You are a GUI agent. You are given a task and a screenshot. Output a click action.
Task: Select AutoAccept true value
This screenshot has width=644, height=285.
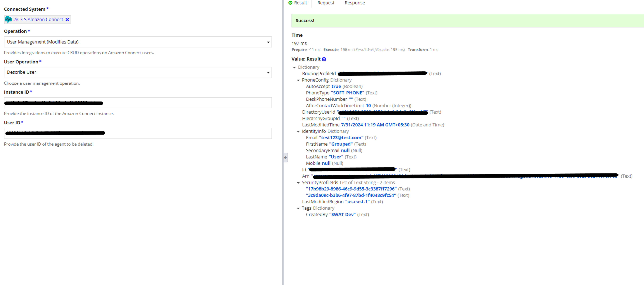[336, 86]
